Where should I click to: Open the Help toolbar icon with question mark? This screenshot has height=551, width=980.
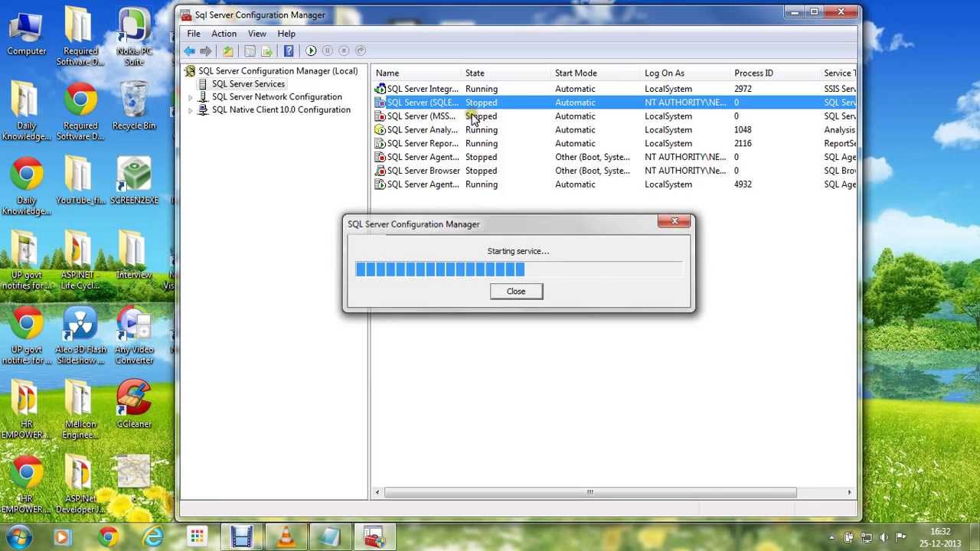(x=289, y=51)
